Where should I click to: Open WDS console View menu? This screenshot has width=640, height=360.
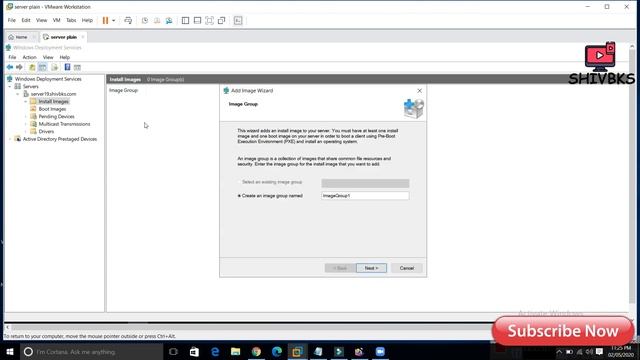48,57
